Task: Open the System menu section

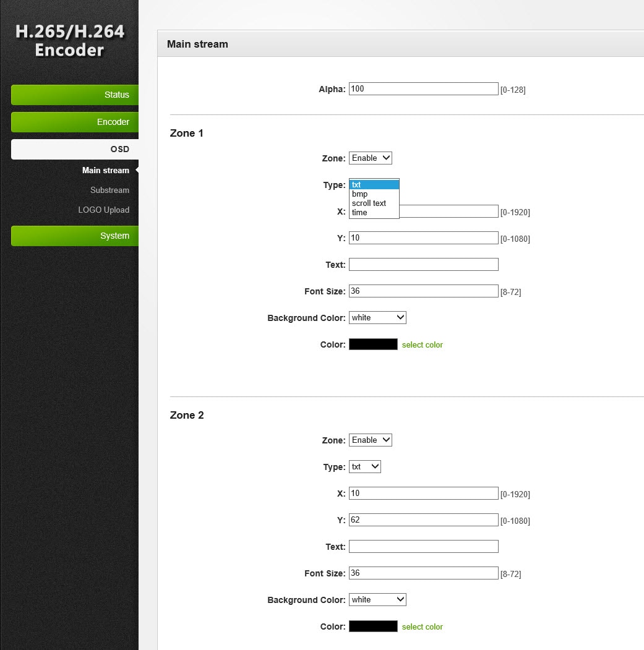Action: [x=75, y=236]
